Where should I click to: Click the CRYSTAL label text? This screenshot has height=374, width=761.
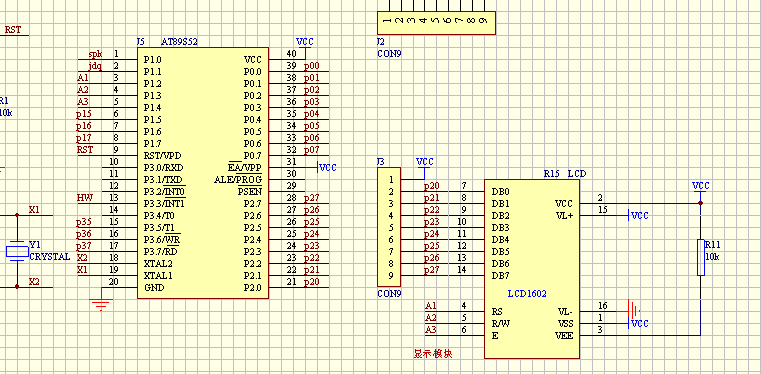click(50, 257)
